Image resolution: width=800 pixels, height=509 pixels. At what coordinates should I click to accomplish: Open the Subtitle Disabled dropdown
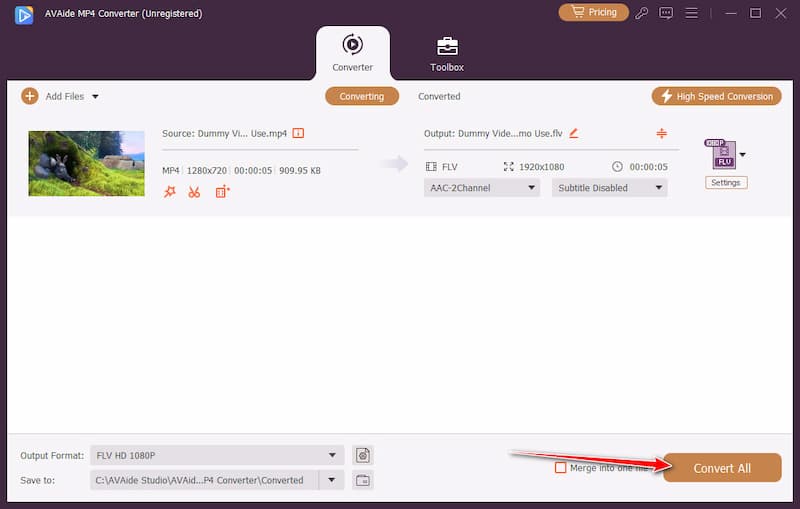click(x=609, y=188)
